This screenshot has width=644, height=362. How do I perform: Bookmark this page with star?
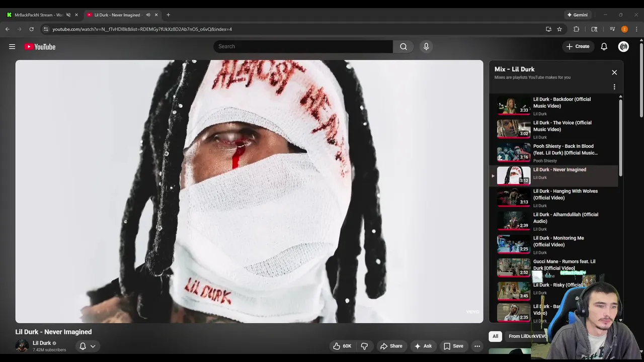559,29
